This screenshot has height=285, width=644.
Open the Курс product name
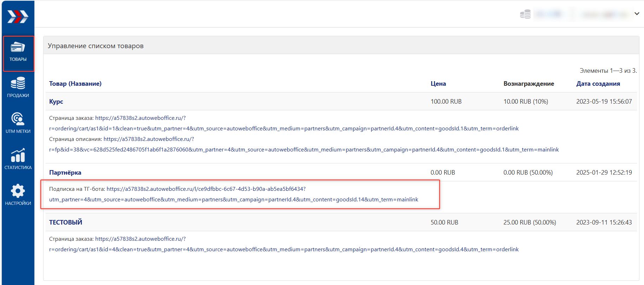click(56, 102)
